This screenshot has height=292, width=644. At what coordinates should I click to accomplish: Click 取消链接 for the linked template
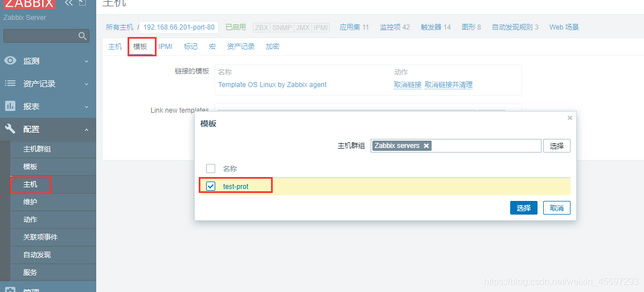click(x=408, y=85)
